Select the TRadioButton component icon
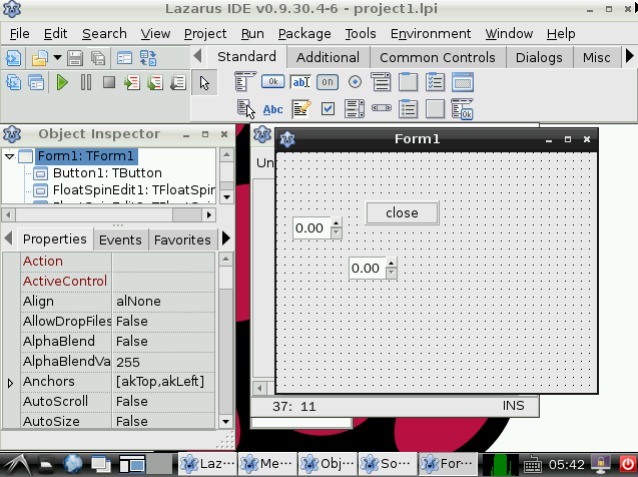This screenshot has width=638, height=477. 355,82
